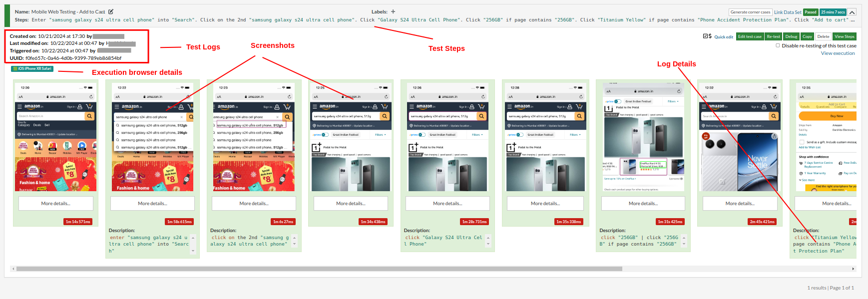Click the 25 mins 7 secs duration badge
868x299 pixels.
(833, 12)
